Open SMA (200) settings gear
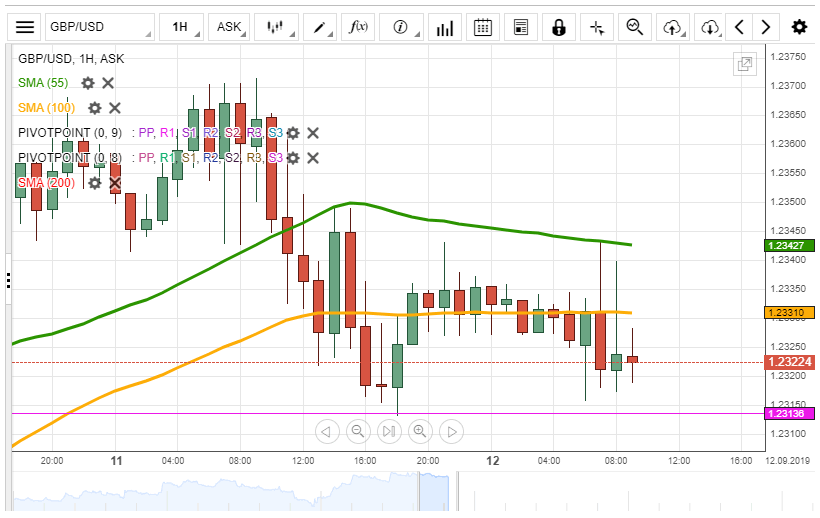Image resolution: width=820 pixels, height=518 pixels. coord(95,183)
